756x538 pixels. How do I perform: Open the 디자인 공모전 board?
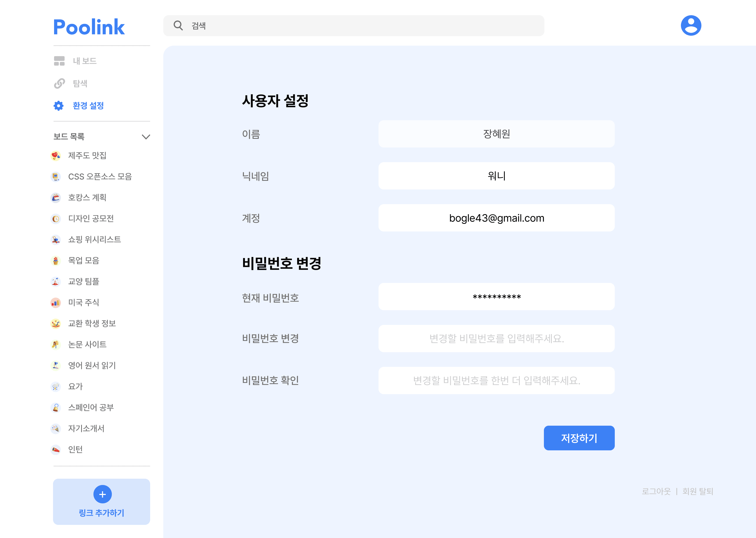[91, 219]
